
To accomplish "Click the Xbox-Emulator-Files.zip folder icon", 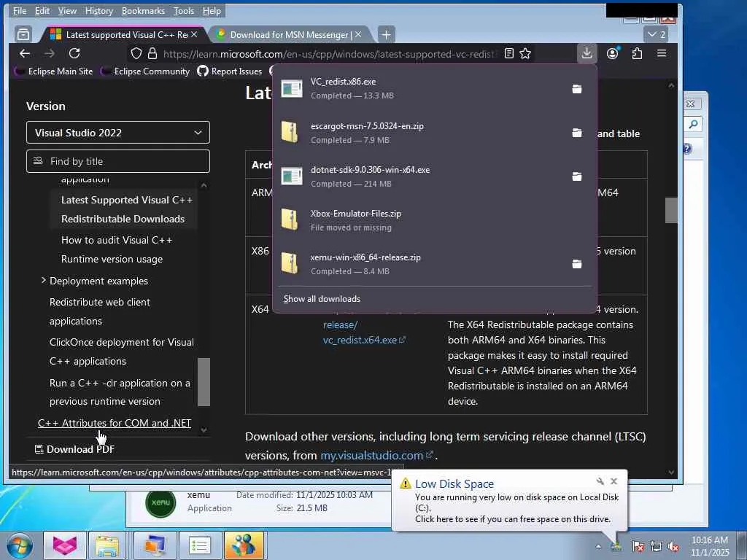I will [x=290, y=220].
